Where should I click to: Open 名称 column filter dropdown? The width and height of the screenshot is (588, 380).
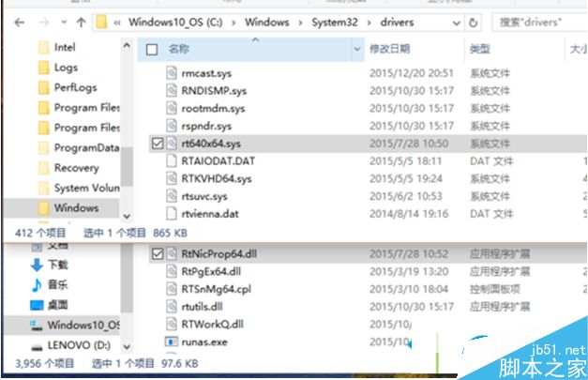[357, 49]
